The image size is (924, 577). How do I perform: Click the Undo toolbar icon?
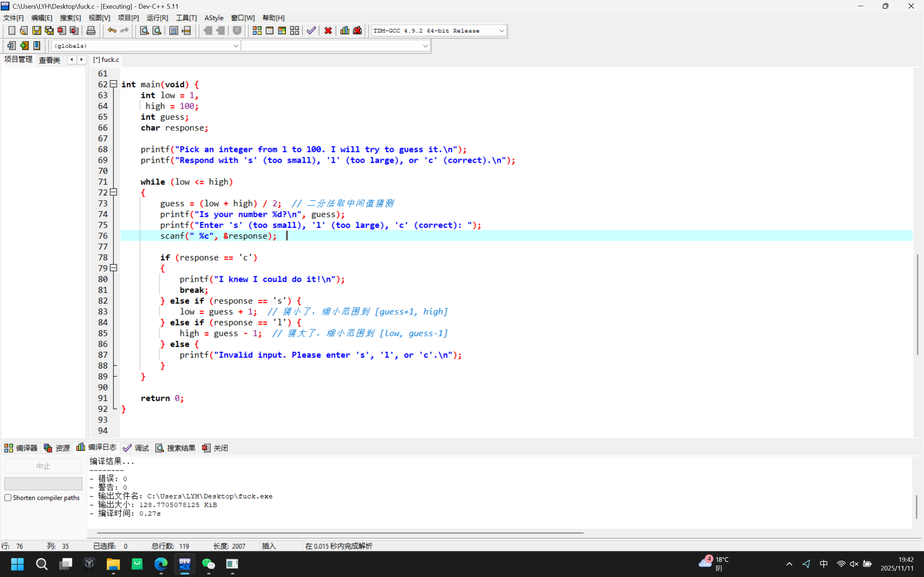point(112,31)
